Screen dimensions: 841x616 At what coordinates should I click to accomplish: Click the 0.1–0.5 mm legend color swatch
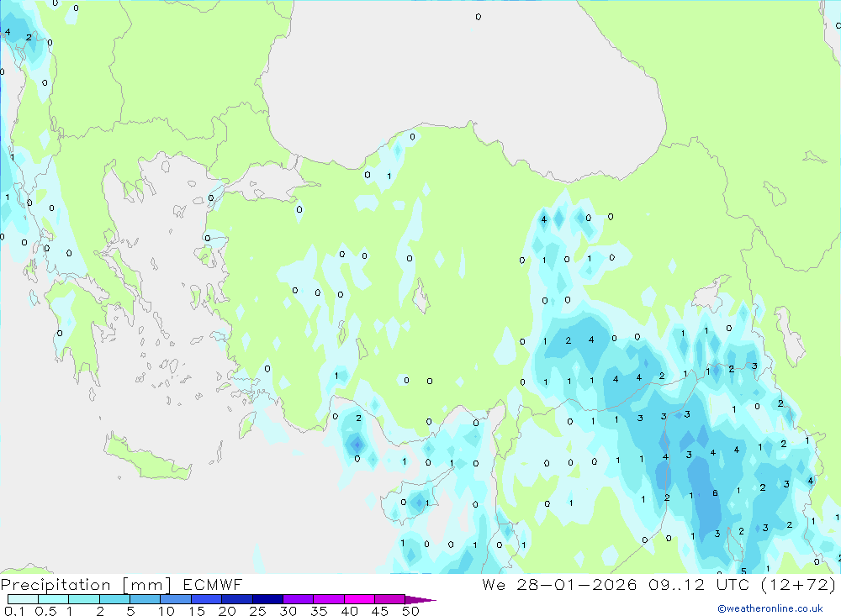pyautogui.click(x=23, y=599)
